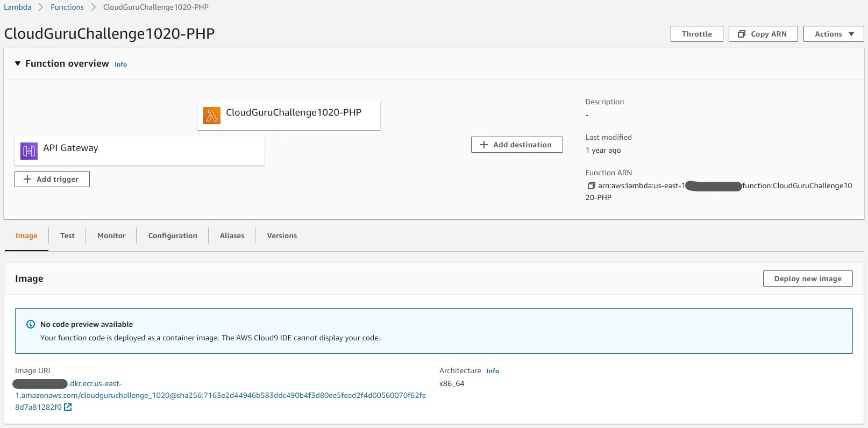
Task: Click the API Gateway trigger icon
Action: point(29,151)
